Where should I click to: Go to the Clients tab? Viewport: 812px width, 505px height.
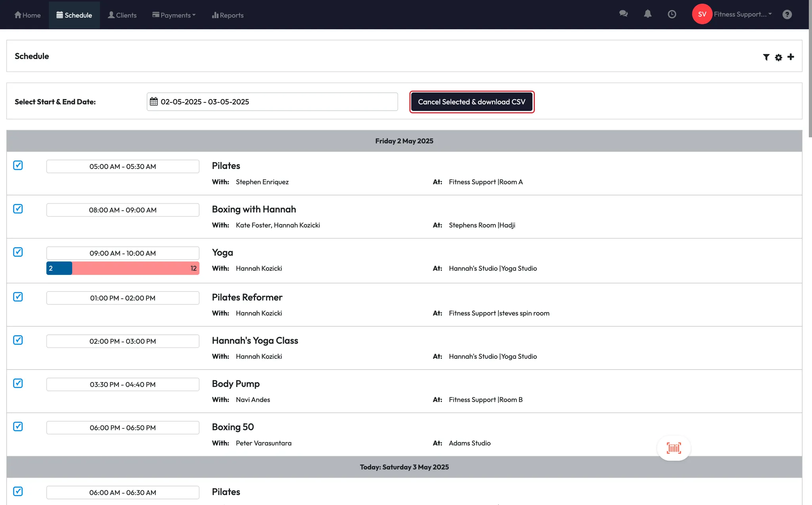pyautogui.click(x=122, y=15)
